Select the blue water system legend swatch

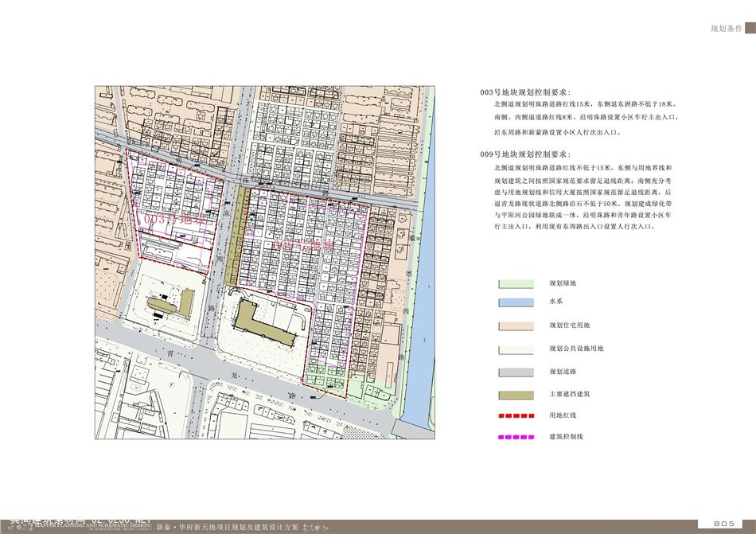(x=515, y=302)
